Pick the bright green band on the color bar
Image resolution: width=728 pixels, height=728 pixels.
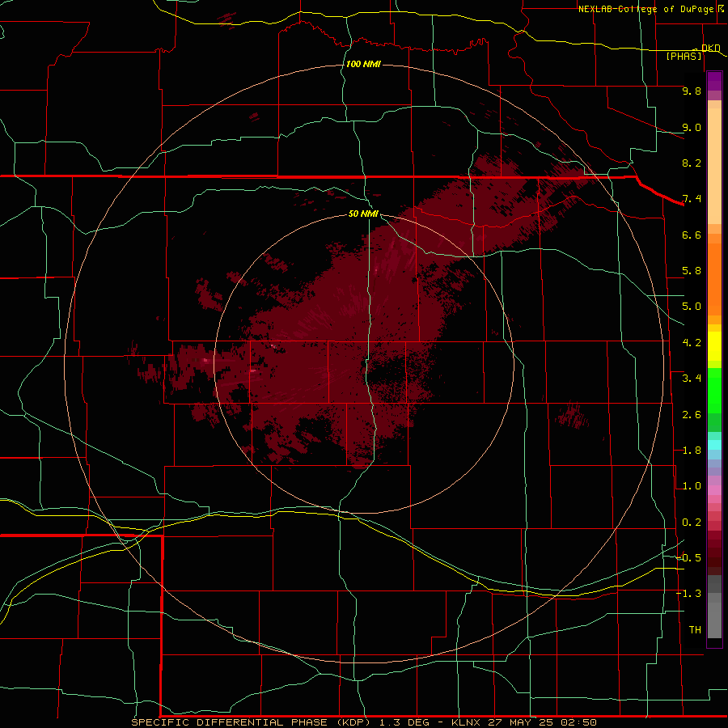click(714, 390)
